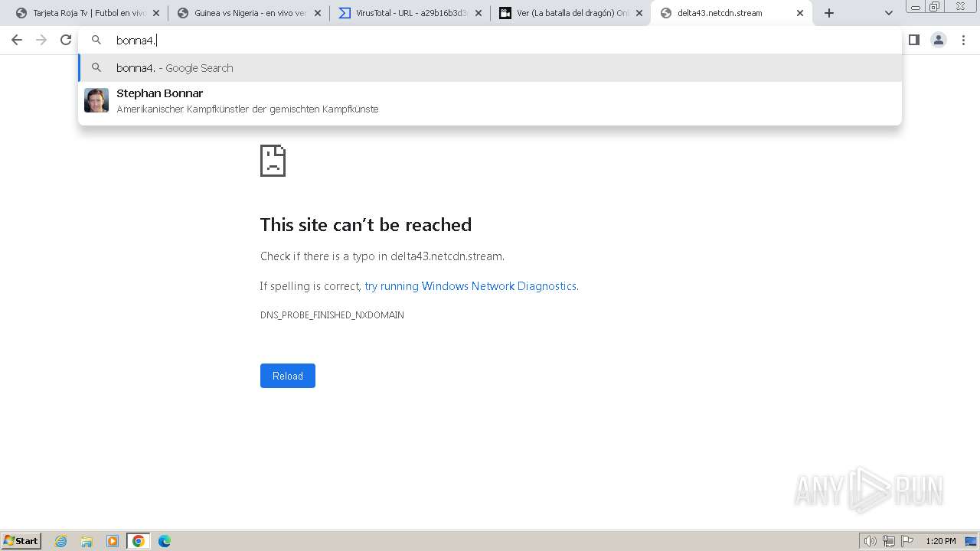Screen dimensions: 980x551
Task: Open the media player taskbar icon
Action: 113,541
